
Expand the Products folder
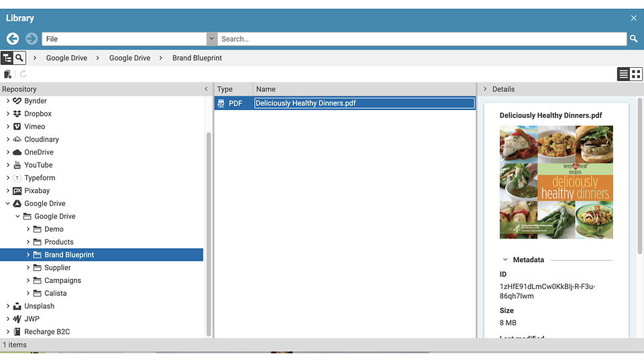(x=28, y=242)
